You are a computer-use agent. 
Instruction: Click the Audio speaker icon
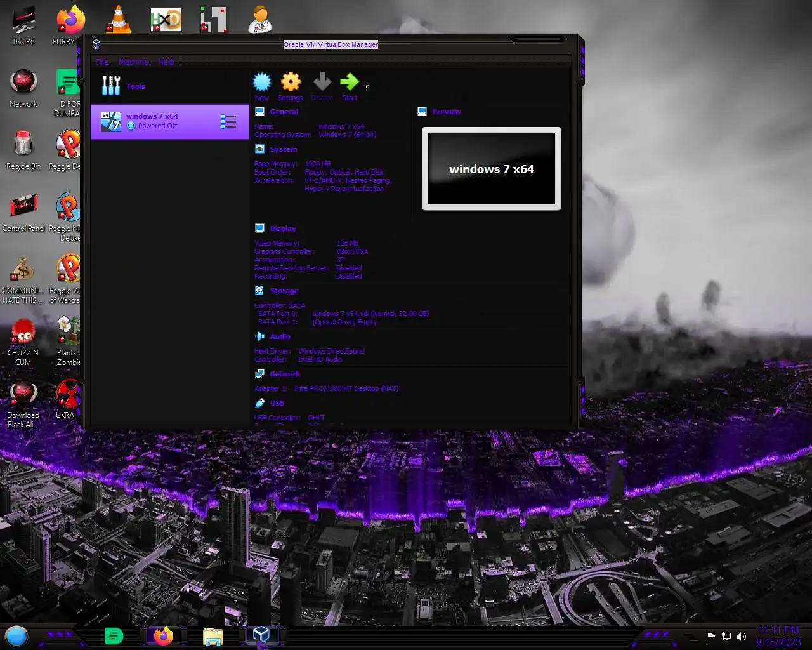coord(259,336)
